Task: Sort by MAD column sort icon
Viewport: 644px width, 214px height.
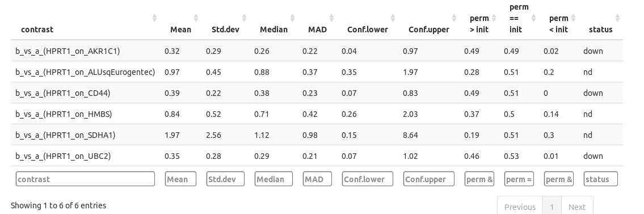Action: coord(331,18)
